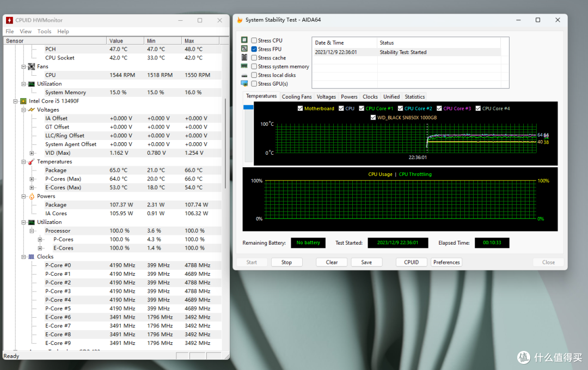The width and height of the screenshot is (588, 370).
Task: Click the Stop button in AIDA64
Action: [x=286, y=262]
